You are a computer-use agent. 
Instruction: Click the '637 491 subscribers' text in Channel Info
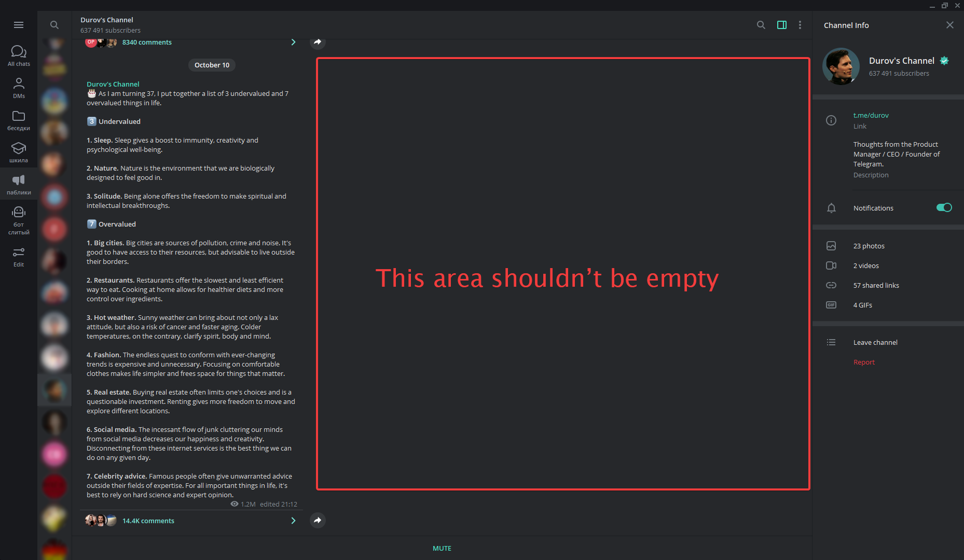(x=899, y=73)
